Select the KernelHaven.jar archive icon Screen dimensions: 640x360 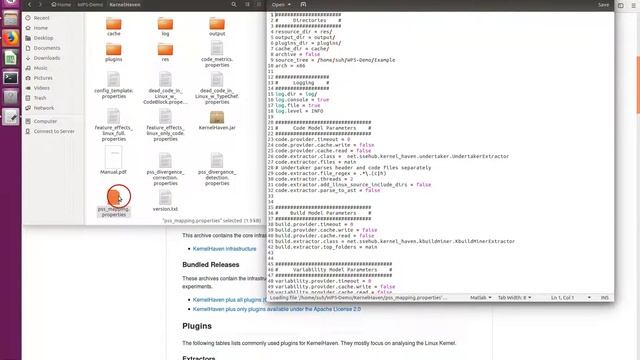pyautogui.click(x=217, y=117)
